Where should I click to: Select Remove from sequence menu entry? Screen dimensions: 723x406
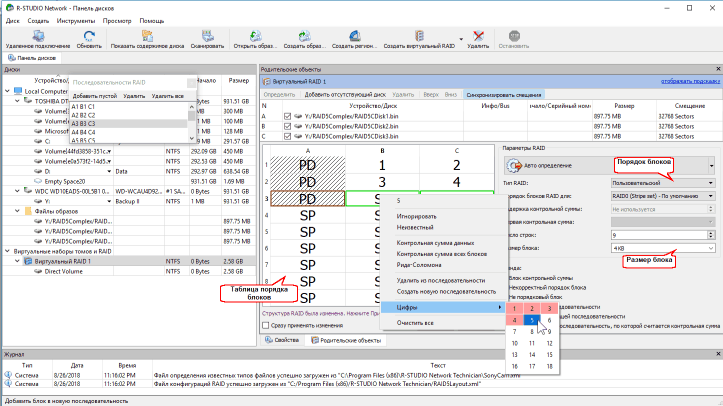point(440,280)
